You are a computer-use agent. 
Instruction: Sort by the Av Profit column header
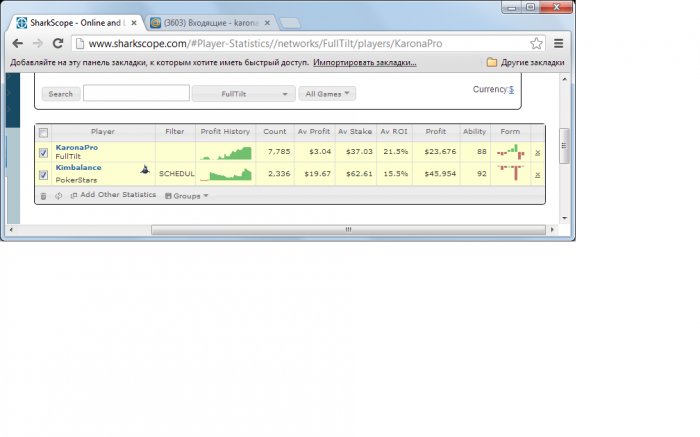[x=314, y=132]
